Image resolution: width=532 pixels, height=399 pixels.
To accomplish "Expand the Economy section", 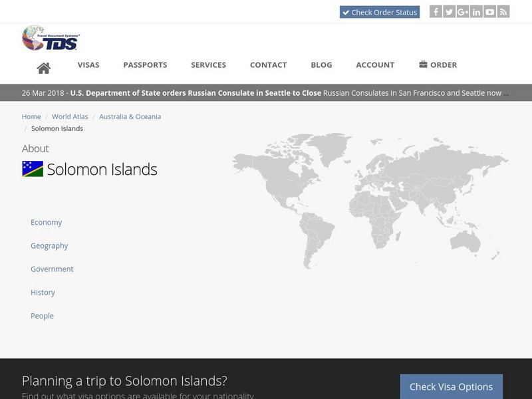I will point(46,222).
